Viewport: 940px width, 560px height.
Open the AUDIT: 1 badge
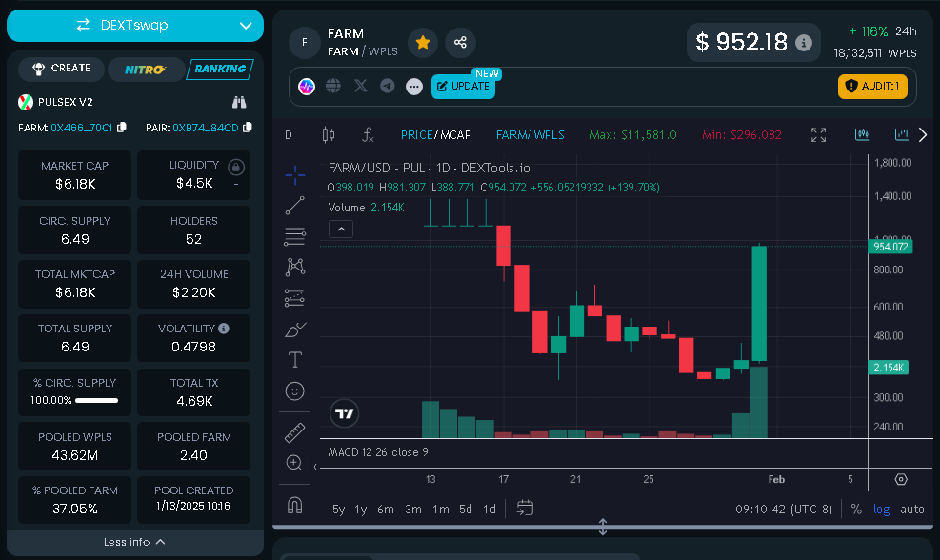point(872,87)
